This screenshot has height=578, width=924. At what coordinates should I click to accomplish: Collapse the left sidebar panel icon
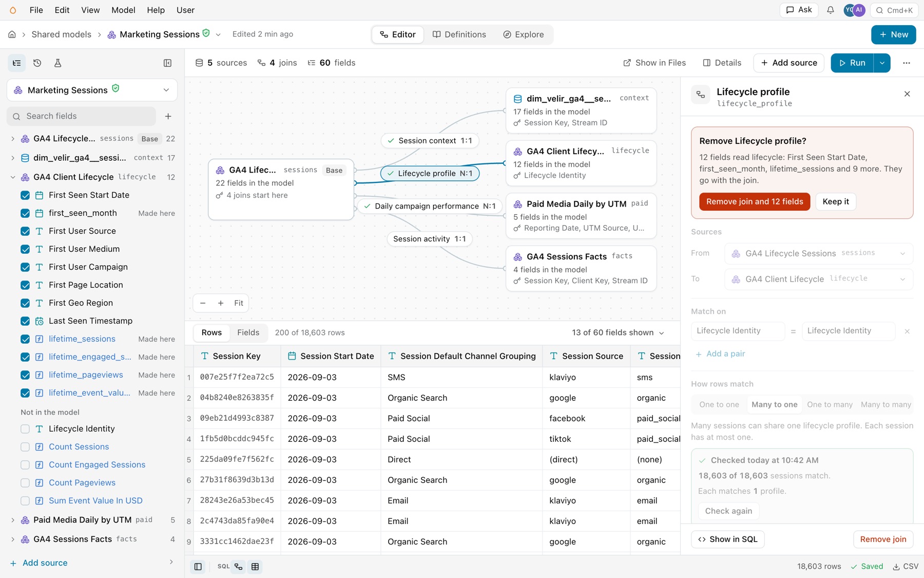click(167, 63)
